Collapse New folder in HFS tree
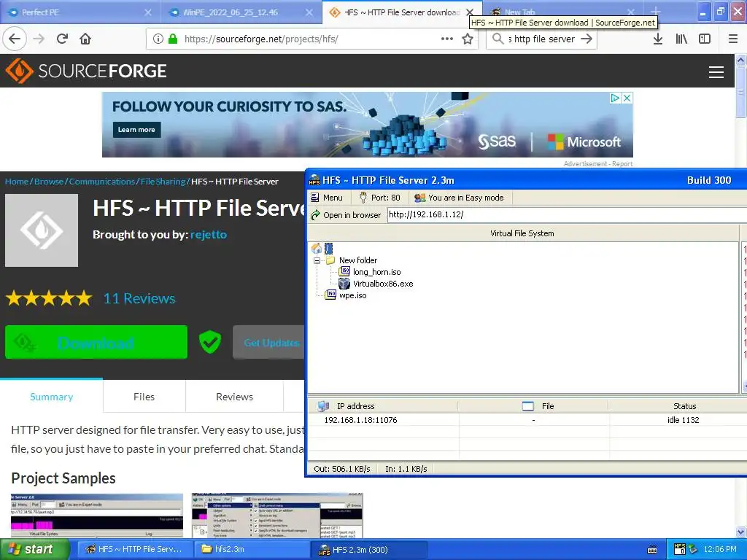This screenshot has width=747, height=560. [x=317, y=260]
